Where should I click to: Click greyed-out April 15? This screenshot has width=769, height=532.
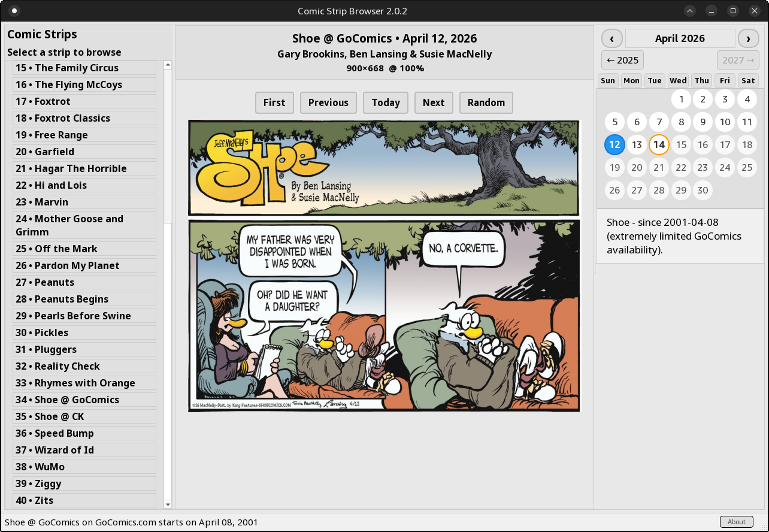click(681, 144)
